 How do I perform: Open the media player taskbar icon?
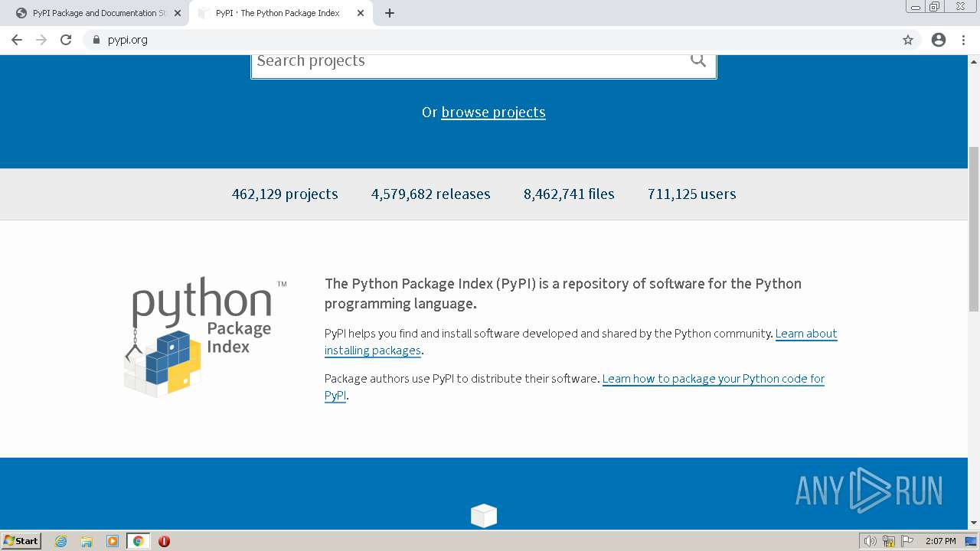tap(113, 541)
